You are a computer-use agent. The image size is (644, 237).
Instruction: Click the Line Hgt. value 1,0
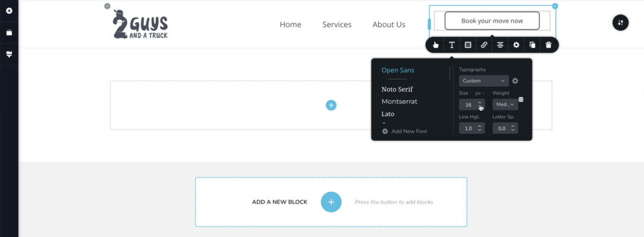coord(468,129)
